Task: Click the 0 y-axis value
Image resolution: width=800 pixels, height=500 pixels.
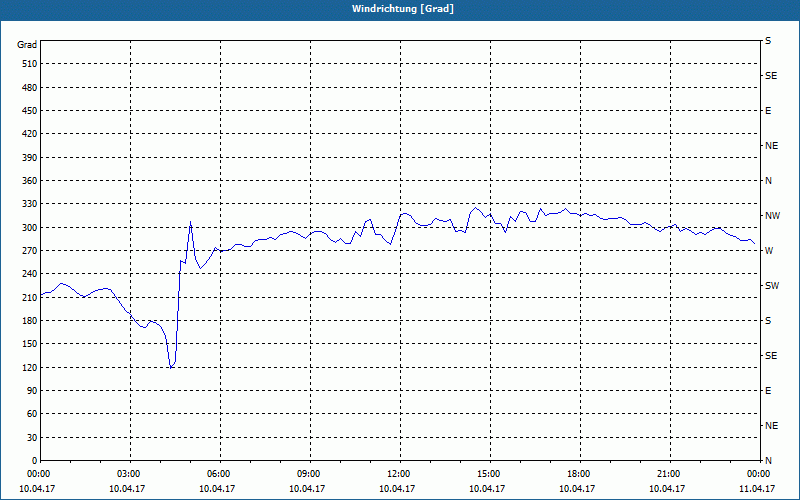Action: click(34, 461)
